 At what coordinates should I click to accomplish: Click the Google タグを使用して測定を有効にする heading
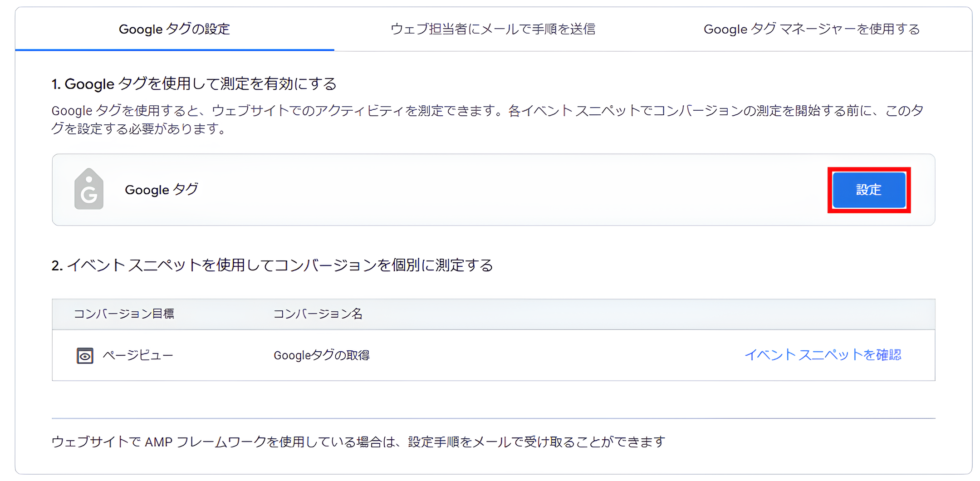point(194,83)
